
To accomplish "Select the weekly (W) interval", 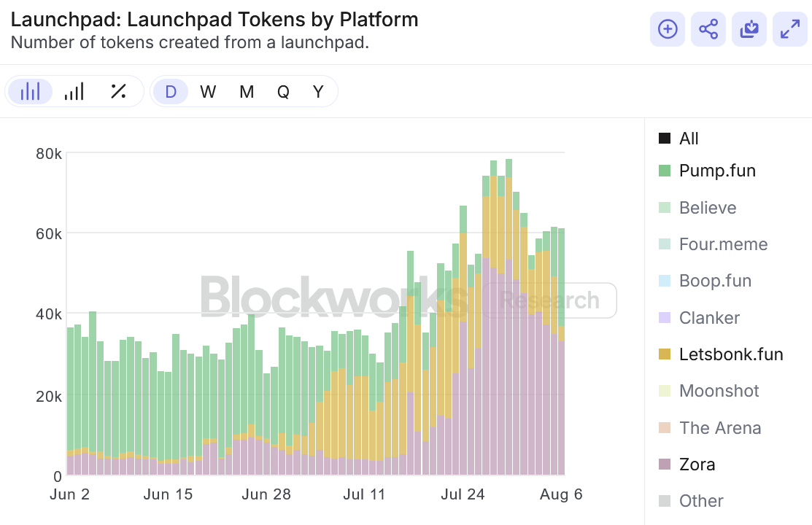I will point(208,92).
